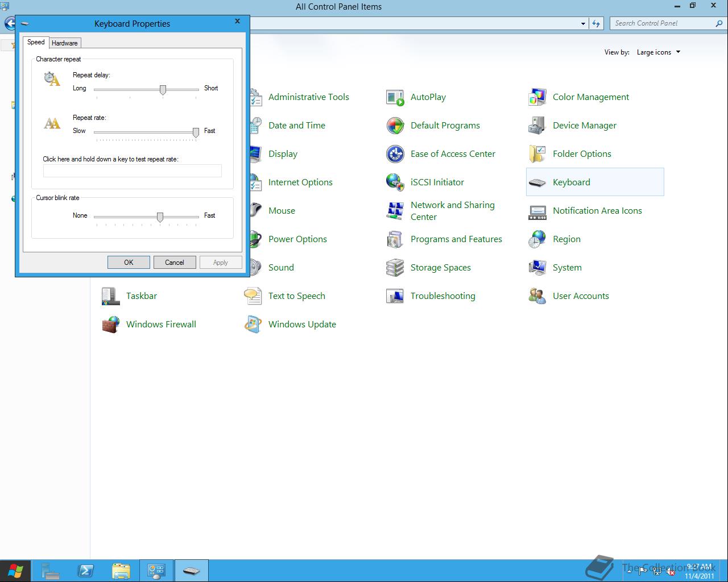Open Server Manager from the taskbar
Screen dimensions: 728x582
[x=51, y=571]
